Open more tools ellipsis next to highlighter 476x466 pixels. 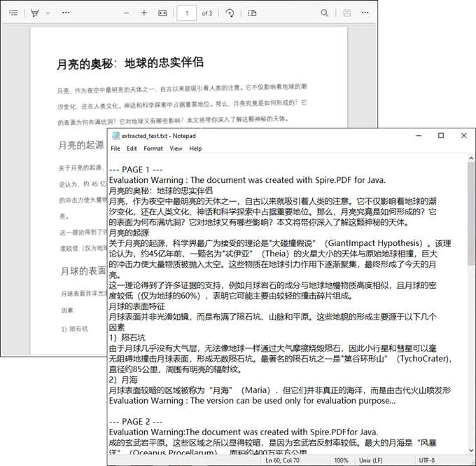tap(66, 13)
